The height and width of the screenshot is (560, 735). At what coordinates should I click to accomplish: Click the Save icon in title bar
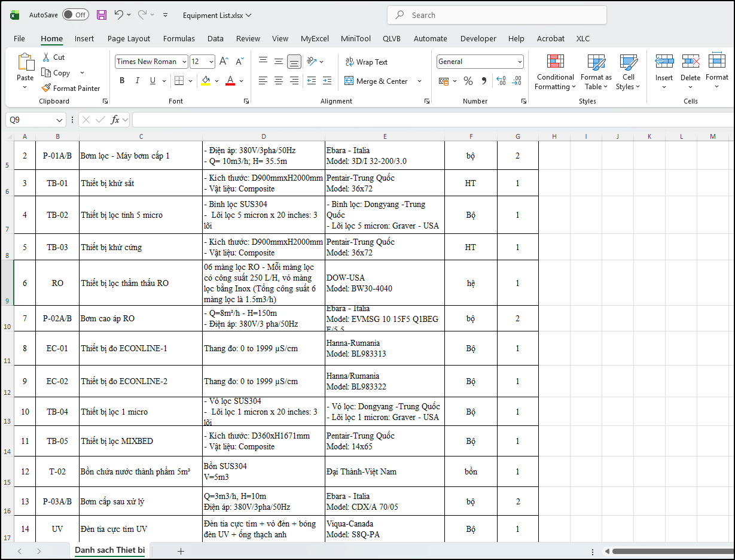point(102,15)
